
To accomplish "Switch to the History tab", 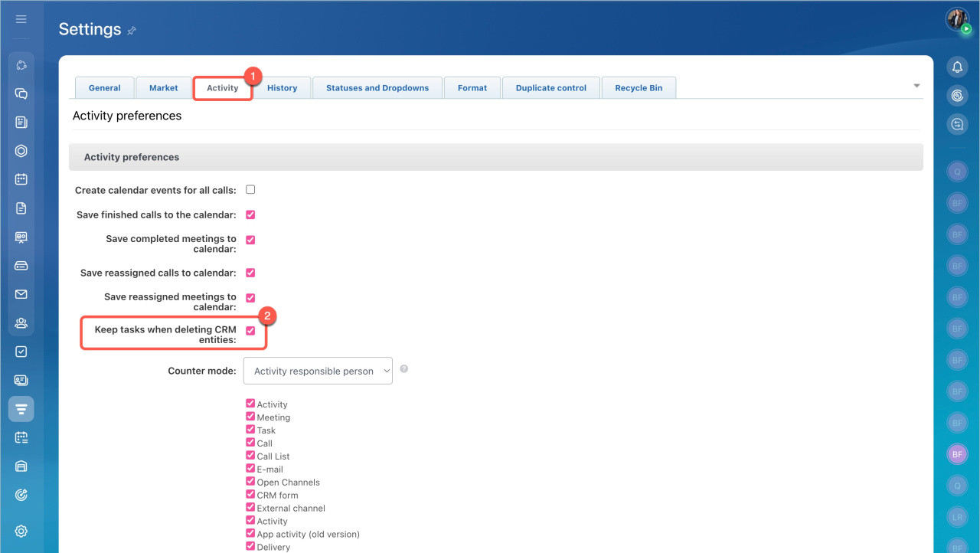I will (x=282, y=88).
